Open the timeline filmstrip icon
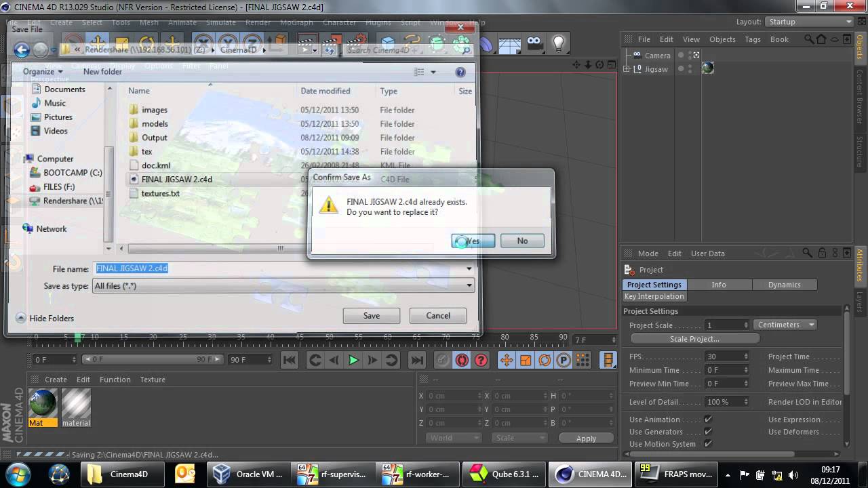Image resolution: width=868 pixels, height=488 pixels. 608,361
